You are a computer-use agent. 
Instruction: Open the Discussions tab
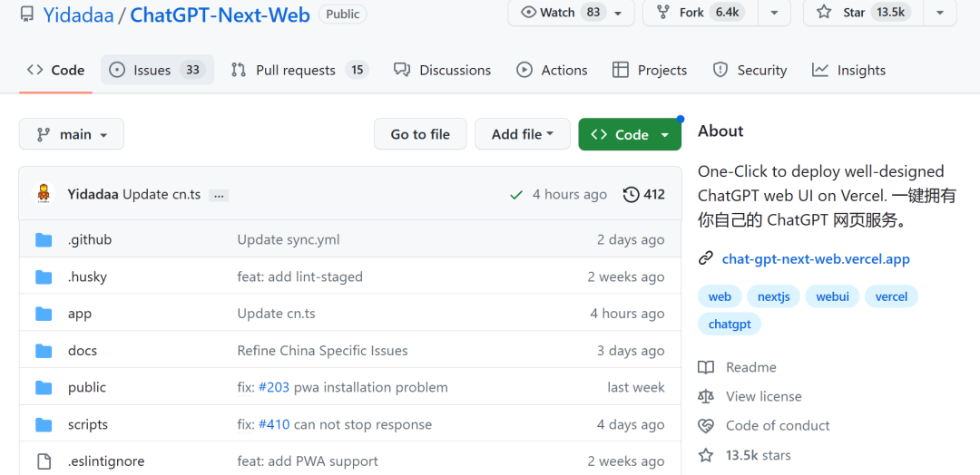pos(443,70)
